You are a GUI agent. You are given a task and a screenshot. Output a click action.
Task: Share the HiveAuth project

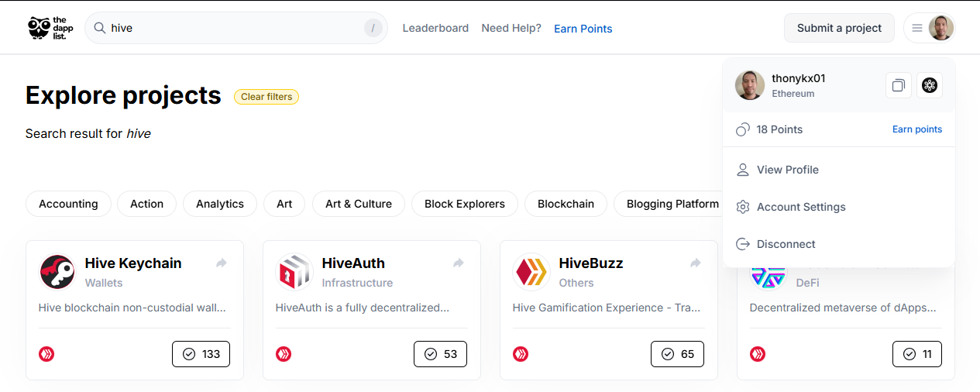pos(459,263)
